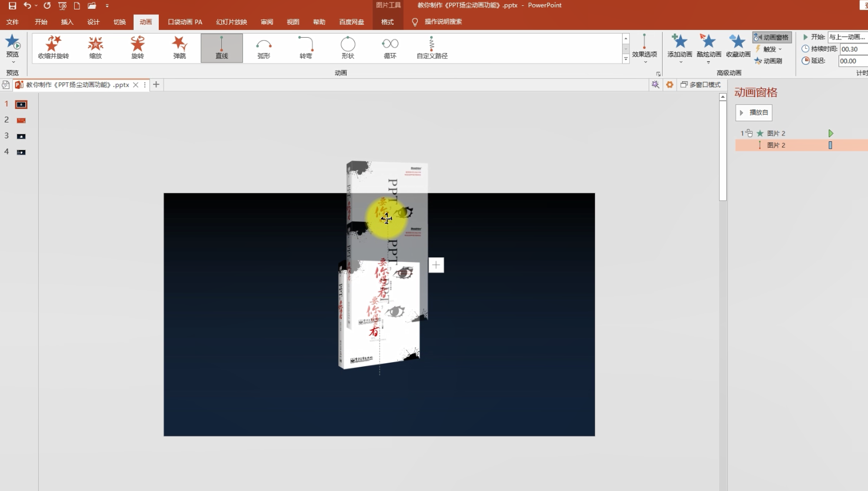This screenshot has width=868, height=491.
Task: Open the 触发 trigger dropdown
Action: click(769, 49)
